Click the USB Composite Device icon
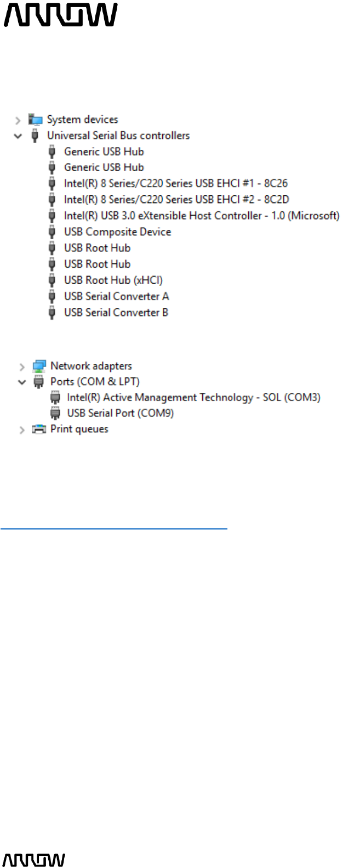Viewport: 354px width, 868px height. pos(52,232)
